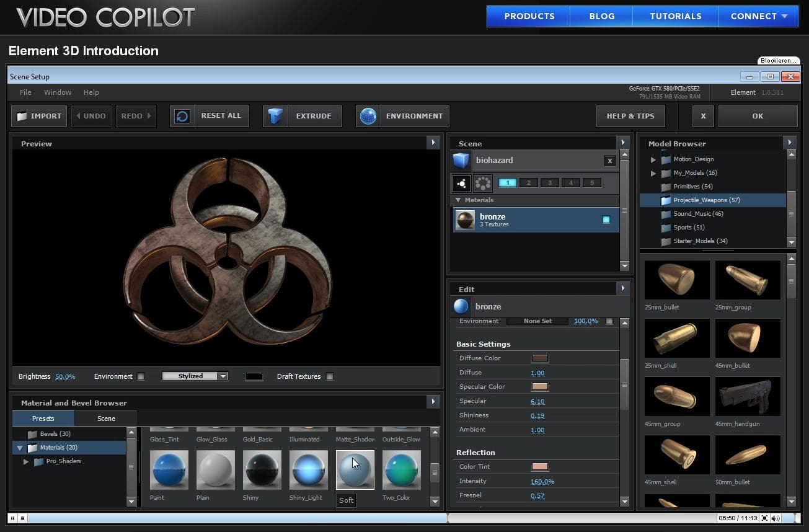The height and width of the screenshot is (532, 809).
Task: Toggle the bronze material visibility square
Action: (x=606, y=219)
